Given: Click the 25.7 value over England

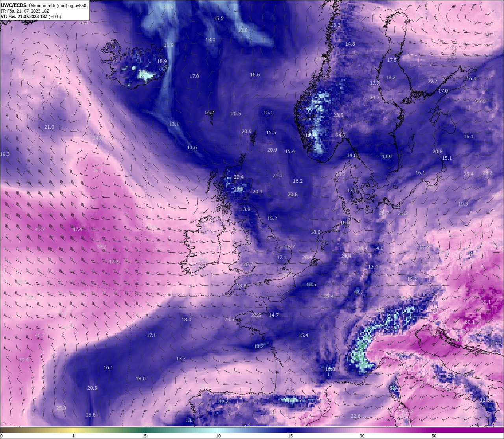Looking at the screenshot, I should tap(290, 247).
